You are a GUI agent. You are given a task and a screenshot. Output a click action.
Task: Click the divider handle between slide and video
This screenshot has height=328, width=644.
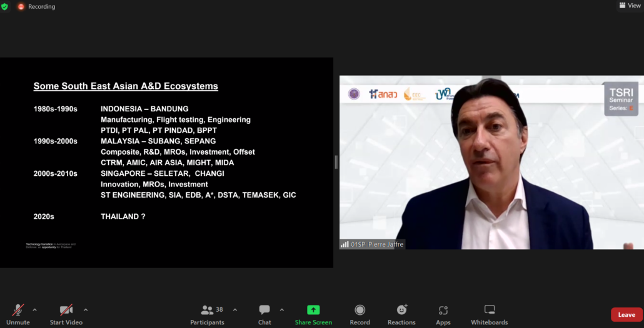336,162
